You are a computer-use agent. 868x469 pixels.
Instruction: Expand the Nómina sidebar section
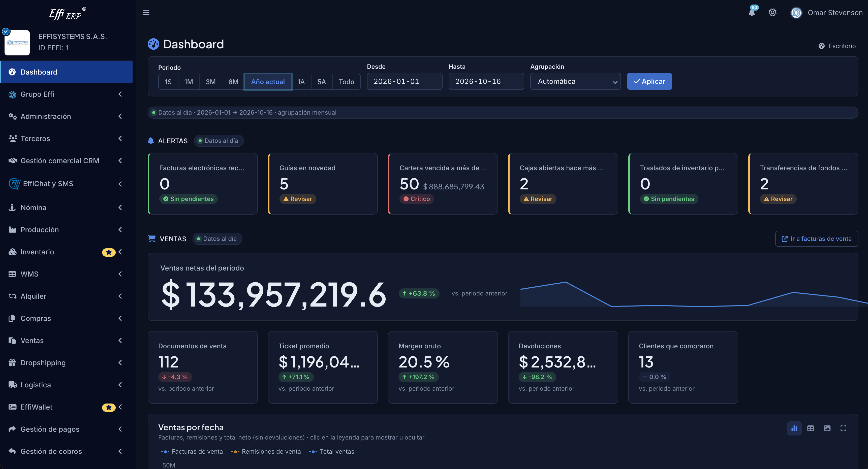[66, 208]
